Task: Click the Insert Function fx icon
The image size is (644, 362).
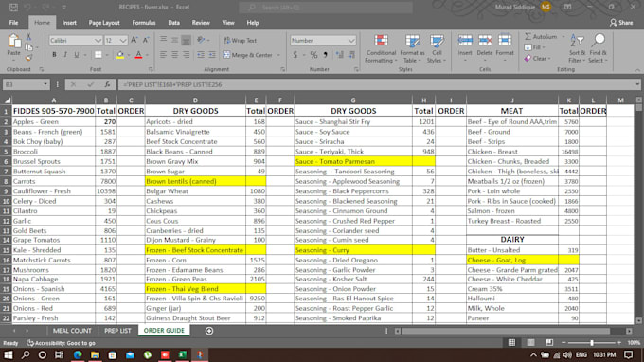Action: (107, 84)
